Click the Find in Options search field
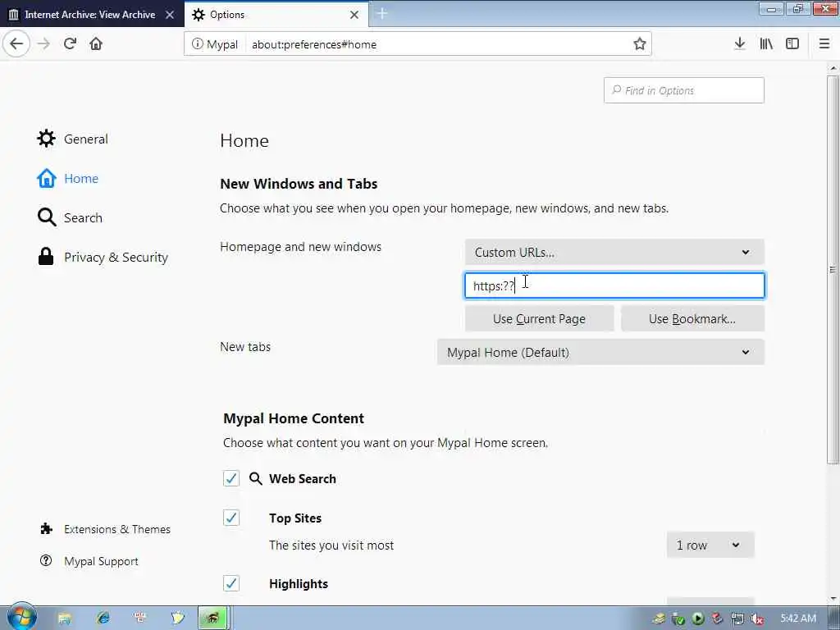The width and height of the screenshot is (840, 630). pyautogui.click(x=683, y=90)
